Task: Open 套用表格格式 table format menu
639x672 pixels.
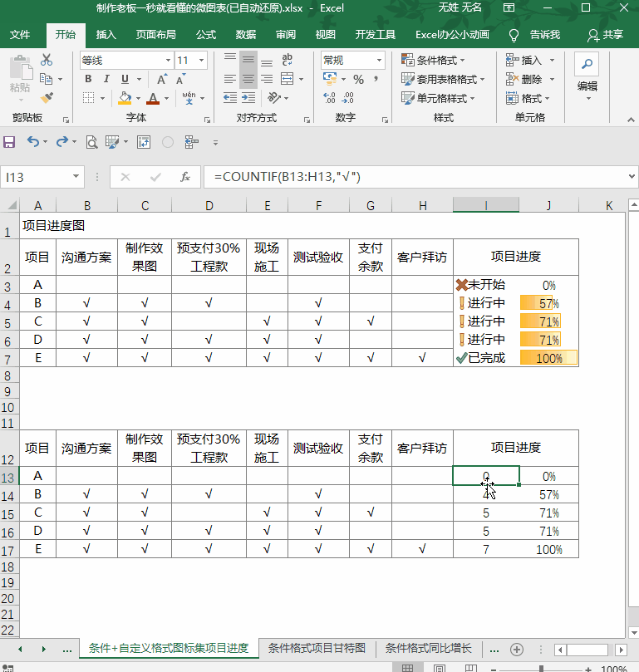Action: 443,79
